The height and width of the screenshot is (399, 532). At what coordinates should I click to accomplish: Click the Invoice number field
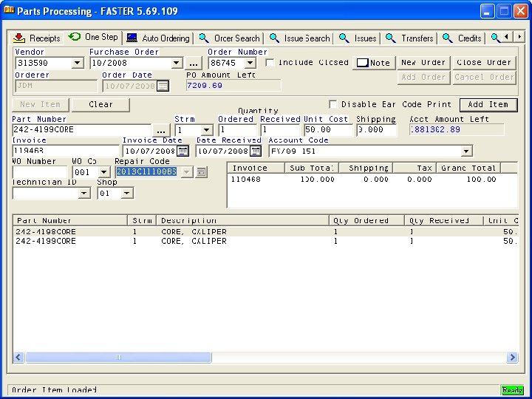66,151
